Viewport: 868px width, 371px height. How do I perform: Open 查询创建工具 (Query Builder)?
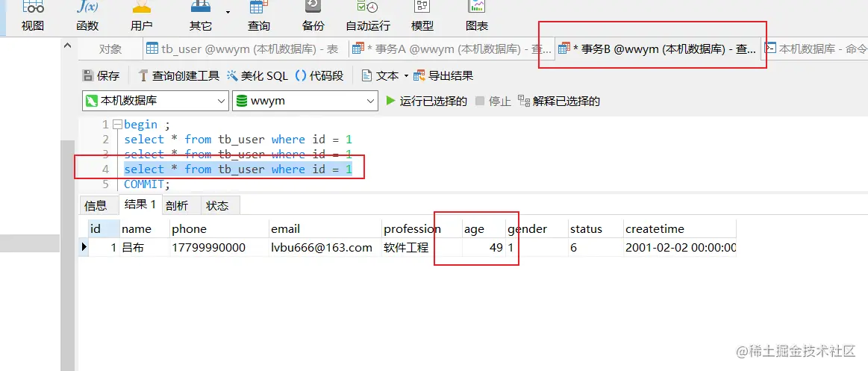pyautogui.click(x=179, y=76)
